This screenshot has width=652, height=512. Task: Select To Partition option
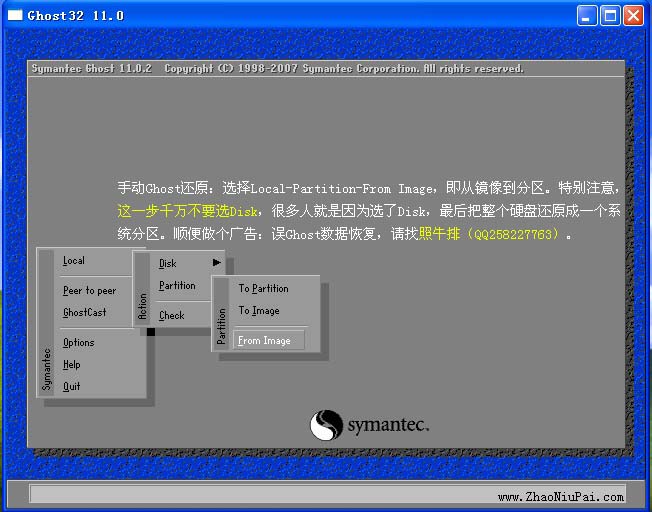coord(264,288)
